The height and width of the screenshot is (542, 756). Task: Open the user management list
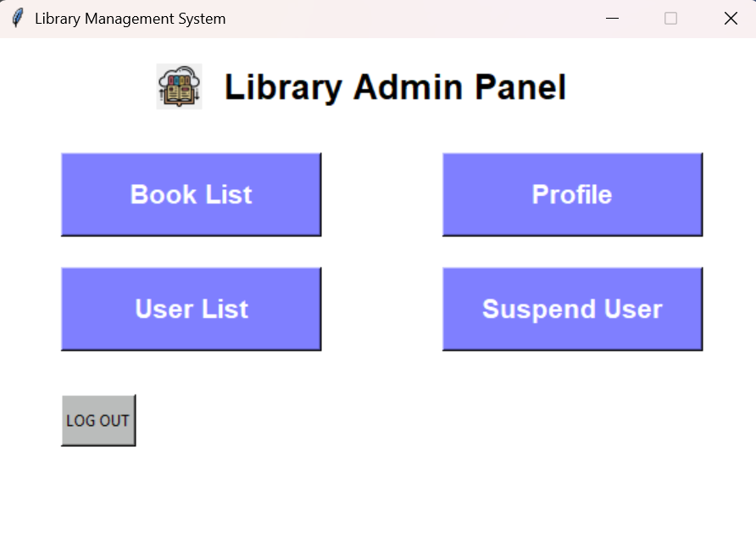tap(191, 309)
